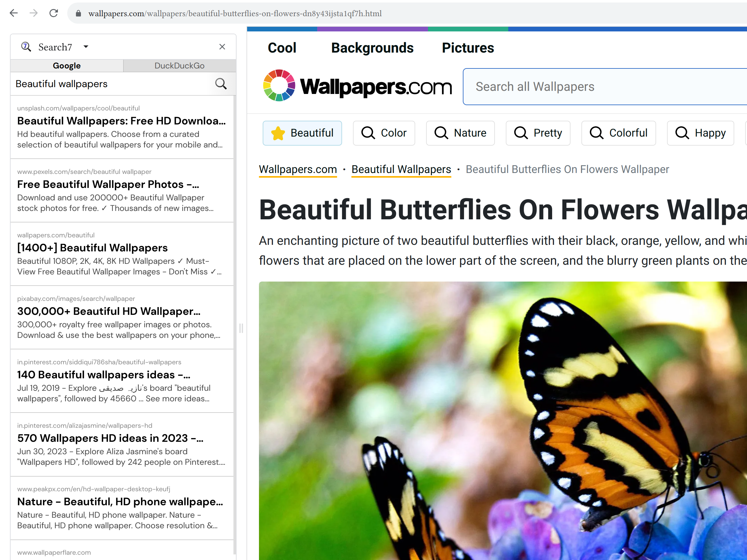Close the Search7 side panel

pyautogui.click(x=222, y=47)
